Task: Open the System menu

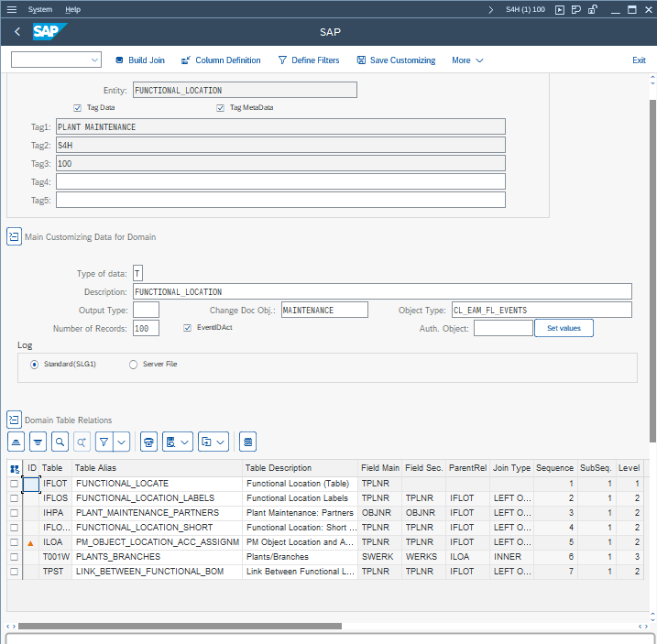Action: (39, 9)
